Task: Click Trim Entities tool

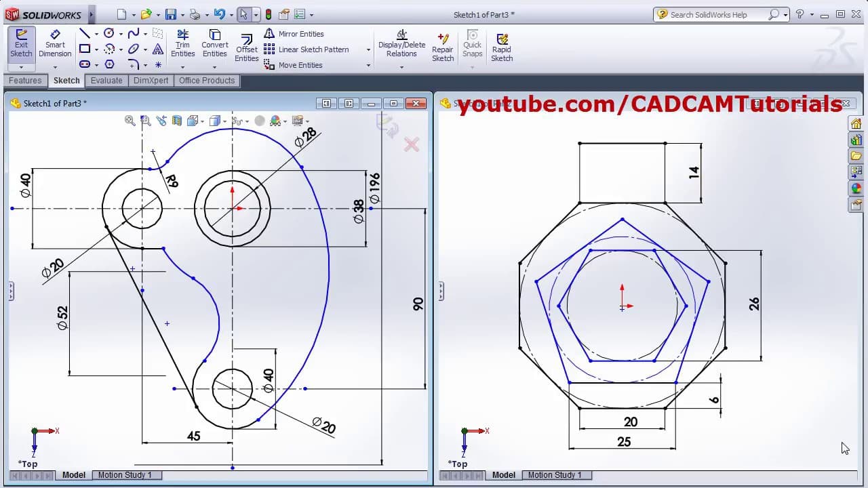Action: coord(182,44)
